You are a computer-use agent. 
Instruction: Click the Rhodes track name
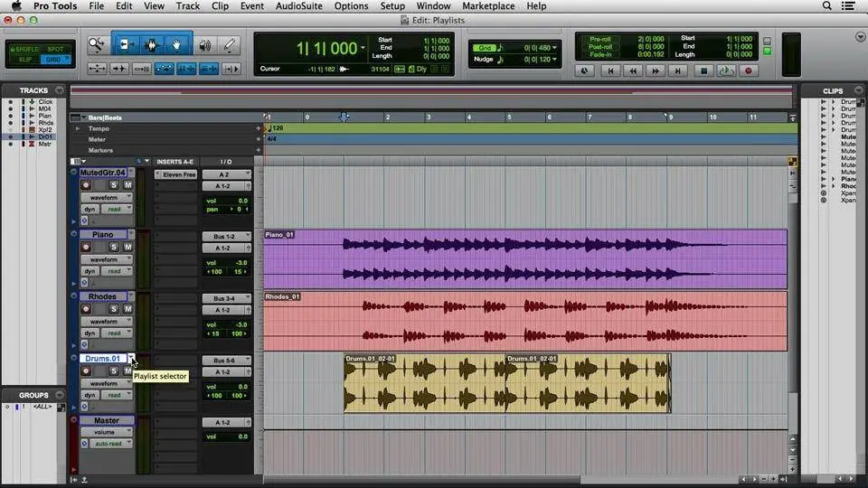click(103, 296)
